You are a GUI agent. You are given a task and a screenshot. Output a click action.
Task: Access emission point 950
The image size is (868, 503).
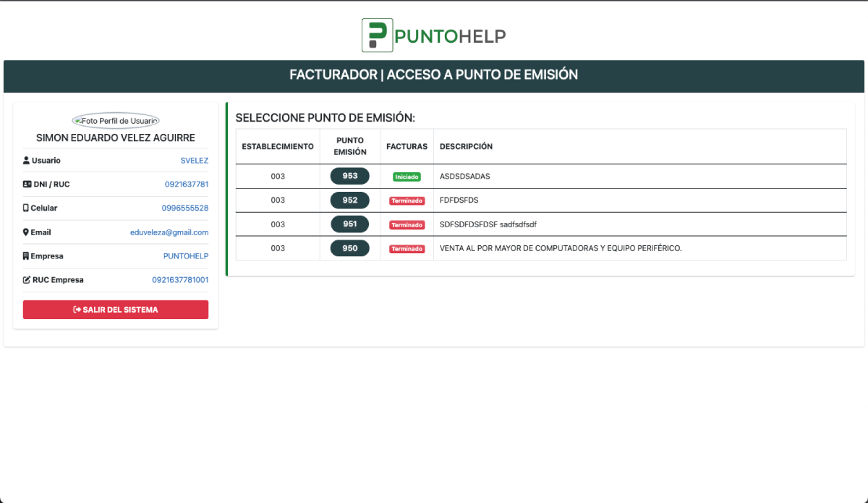click(x=350, y=248)
